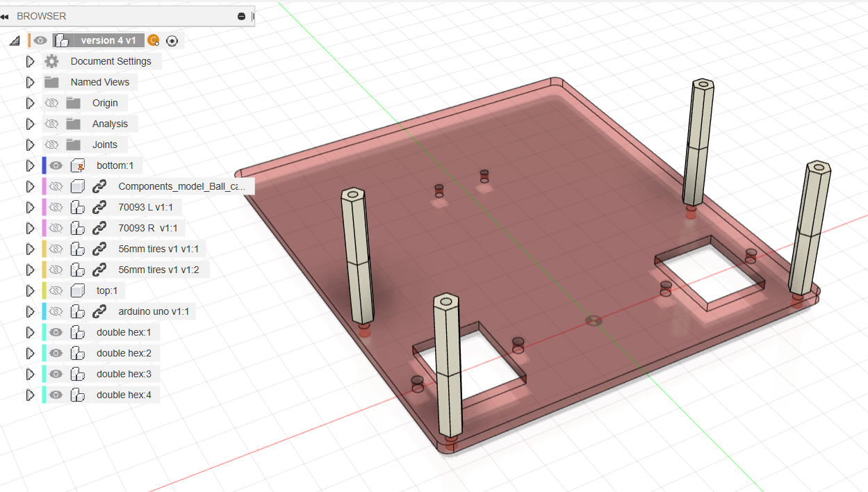Click the orange status icon beside version 4 v1
The height and width of the screenshot is (492, 868).
coord(154,41)
